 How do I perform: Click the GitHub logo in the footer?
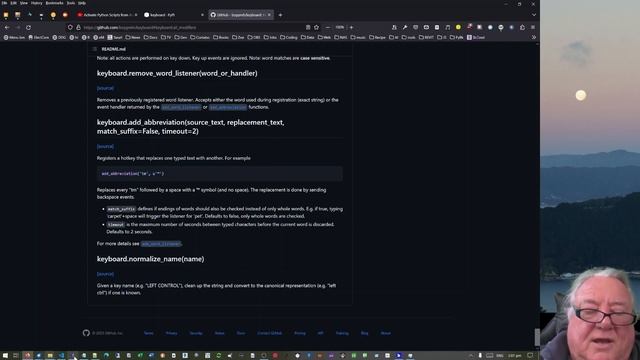[x=86, y=333]
